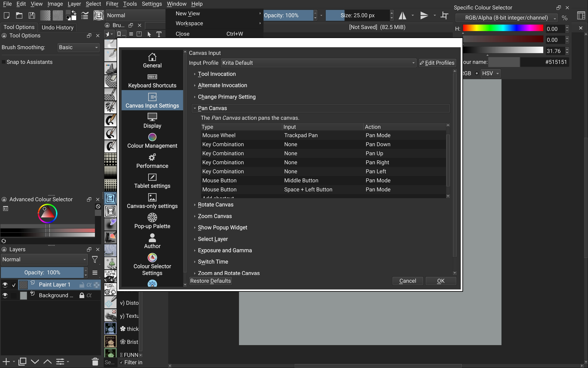Screen dimensions: 588x368
Task: Switch to the Undo History tab
Action: tap(57, 27)
